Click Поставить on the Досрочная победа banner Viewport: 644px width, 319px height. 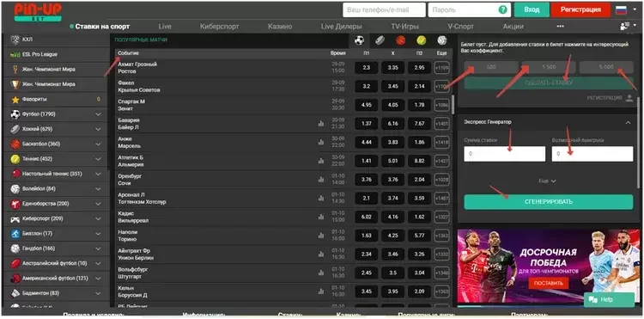549,283
